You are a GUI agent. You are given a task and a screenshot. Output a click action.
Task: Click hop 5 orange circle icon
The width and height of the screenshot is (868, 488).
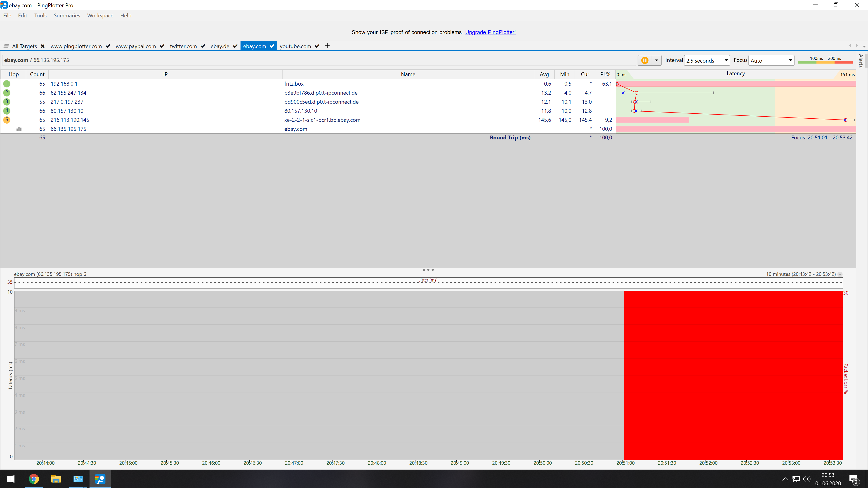click(6, 120)
